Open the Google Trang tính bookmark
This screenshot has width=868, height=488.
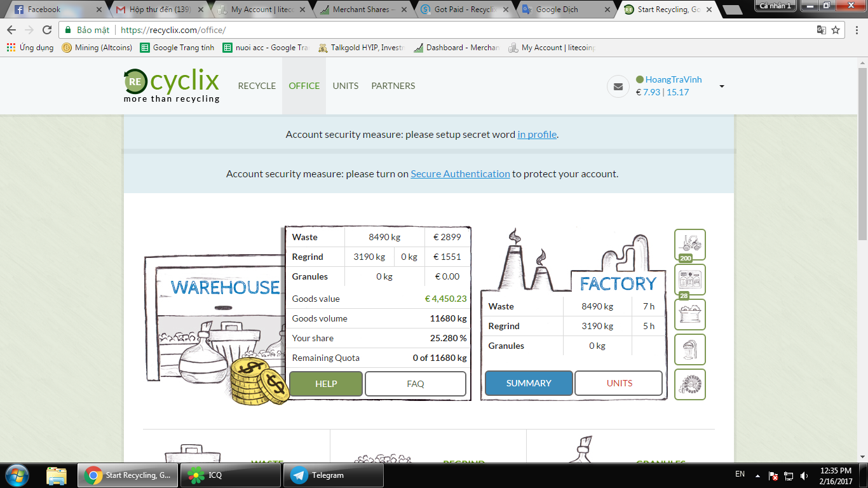click(177, 48)
